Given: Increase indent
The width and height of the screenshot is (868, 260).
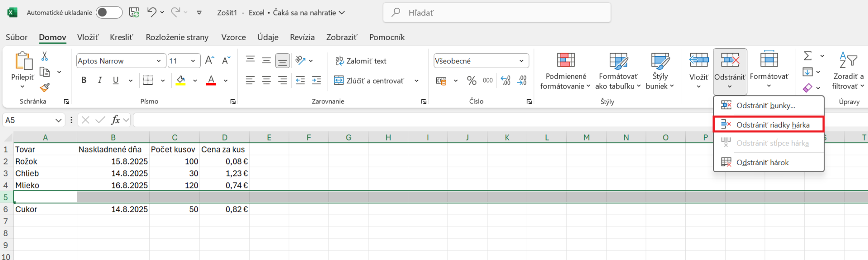Looking at the screenshot, I should click(x=316, y=80).
